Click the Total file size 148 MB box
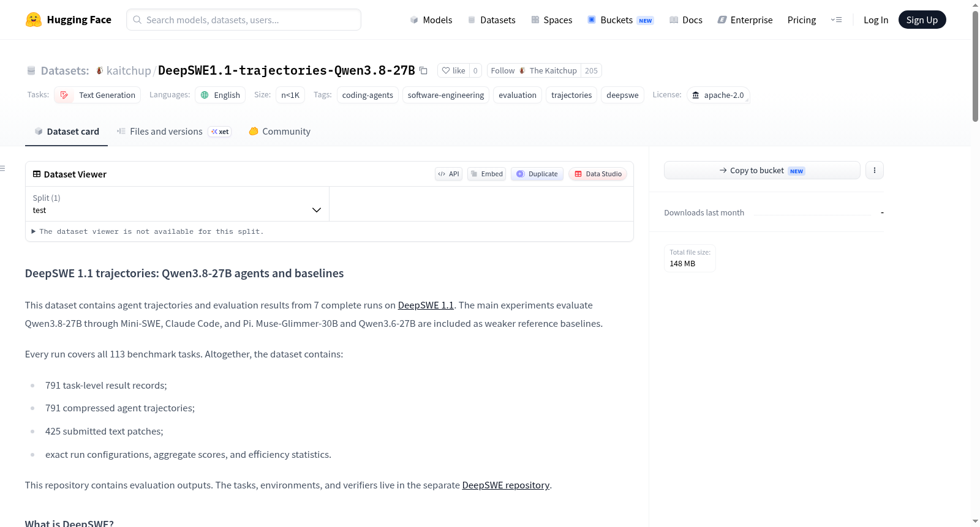The width and height of the screenshot is (980, 527). 690,258
